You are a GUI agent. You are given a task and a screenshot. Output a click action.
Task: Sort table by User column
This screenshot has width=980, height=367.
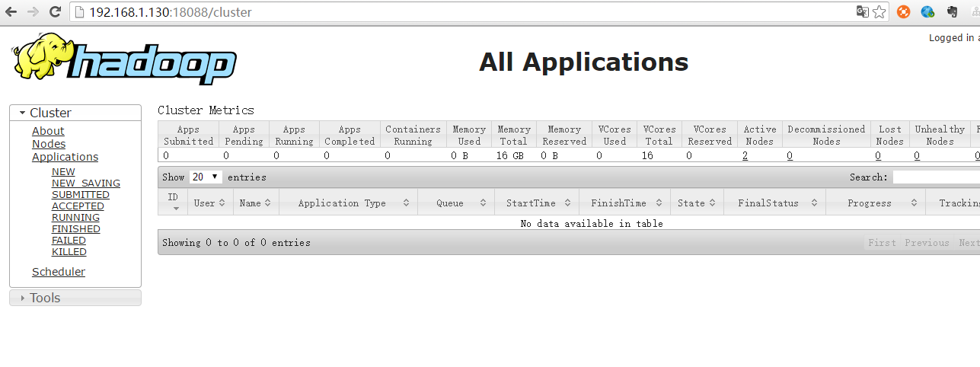point(210,203)
